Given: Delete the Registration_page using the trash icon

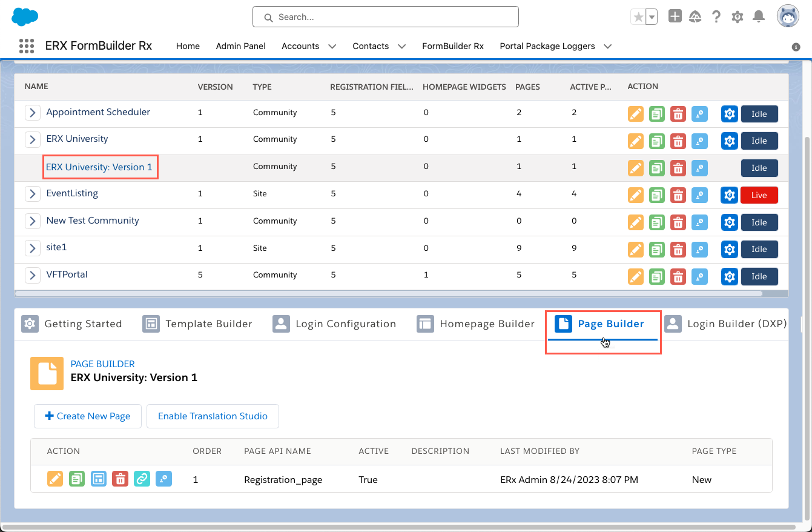Looking at the screenshot, I should (120, 479).
